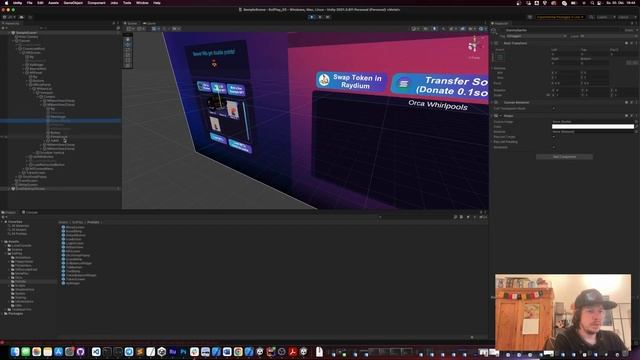Open Visual Studio Code from the dock
The image size is (640, 360).
click(96, 351)
